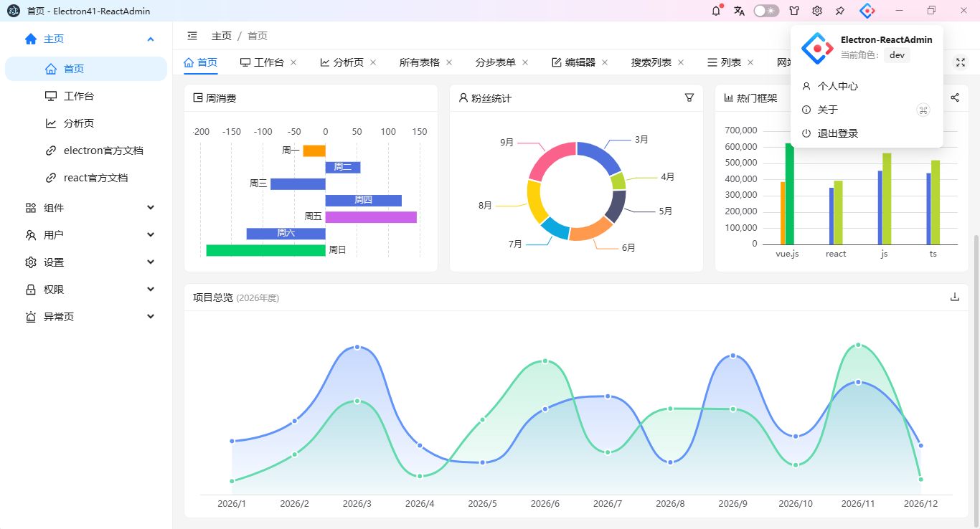
Task: Open the notification bell
Action: click(x=716, y=11)
